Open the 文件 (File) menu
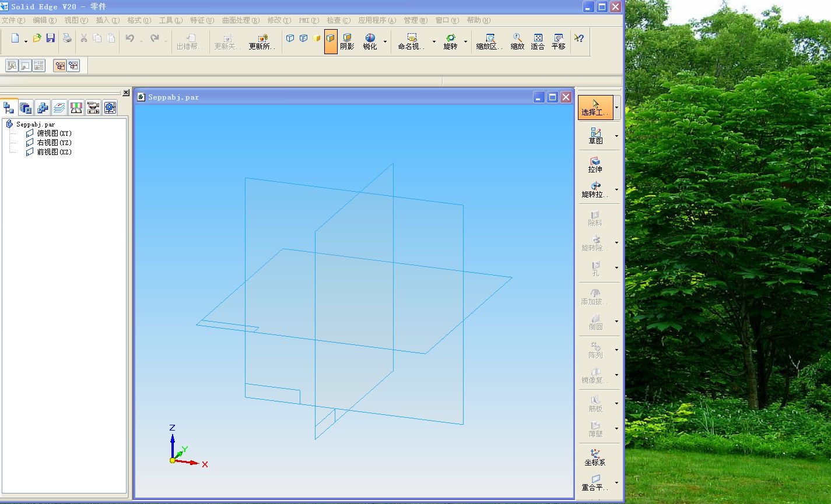This screenshot has width=831, height=504. (13, 20)
